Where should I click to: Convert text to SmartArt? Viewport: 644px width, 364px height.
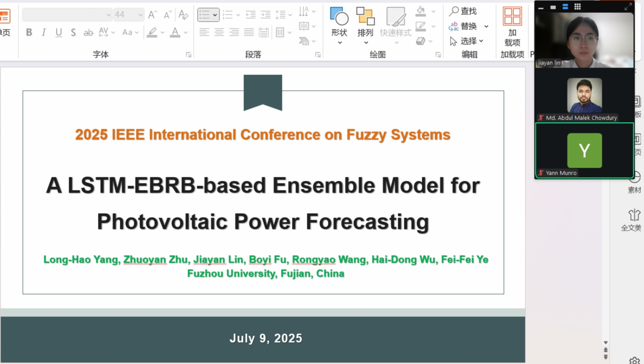pyautogui.click(x=307, y=41)
